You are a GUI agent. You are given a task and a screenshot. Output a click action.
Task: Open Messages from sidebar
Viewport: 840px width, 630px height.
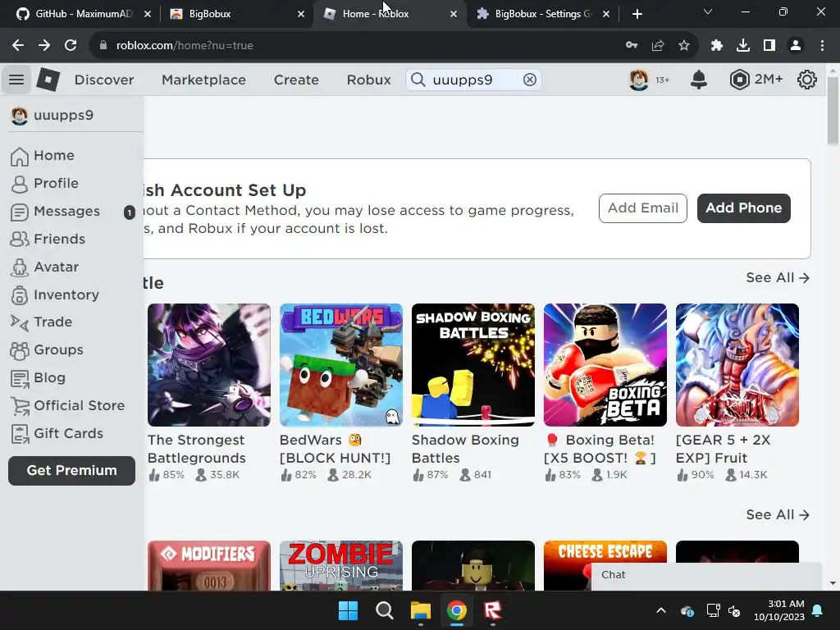[x=72, y=211]
